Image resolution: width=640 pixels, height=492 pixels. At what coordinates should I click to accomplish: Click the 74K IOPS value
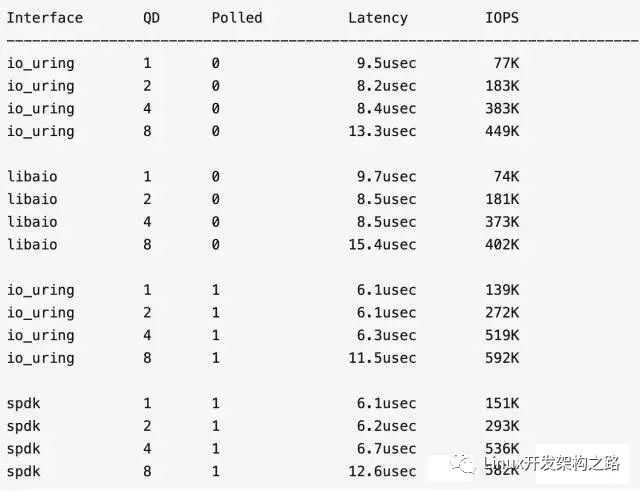click(506, 176)
